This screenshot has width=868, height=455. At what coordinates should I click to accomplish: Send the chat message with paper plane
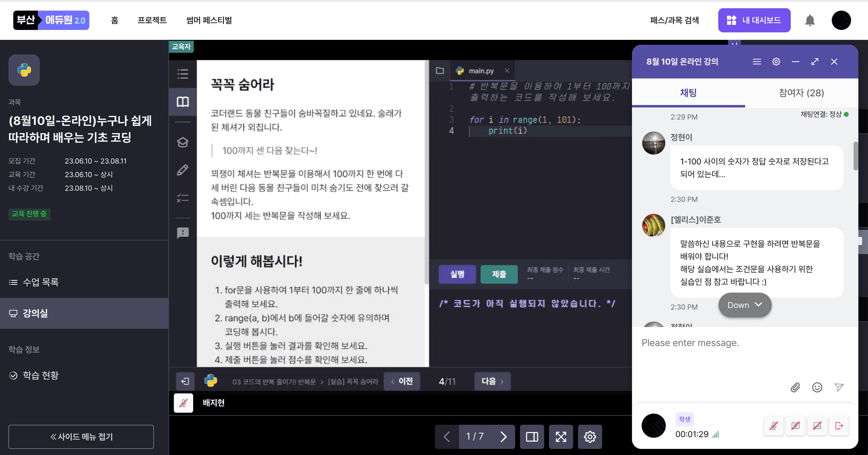[x=839, y=387]
